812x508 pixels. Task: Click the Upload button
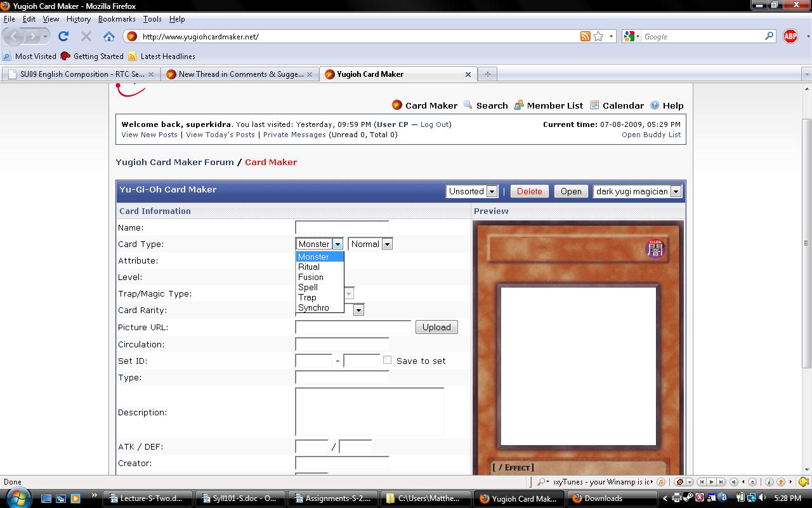(436, 327)
